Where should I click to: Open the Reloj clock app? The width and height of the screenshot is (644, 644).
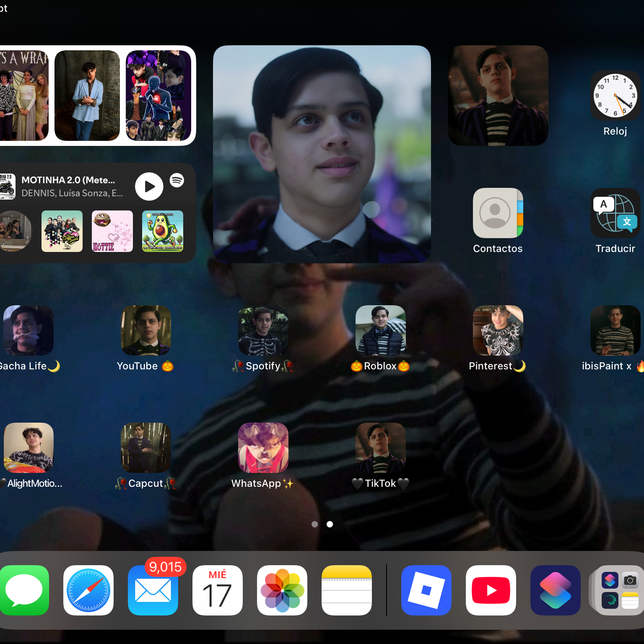615,96
